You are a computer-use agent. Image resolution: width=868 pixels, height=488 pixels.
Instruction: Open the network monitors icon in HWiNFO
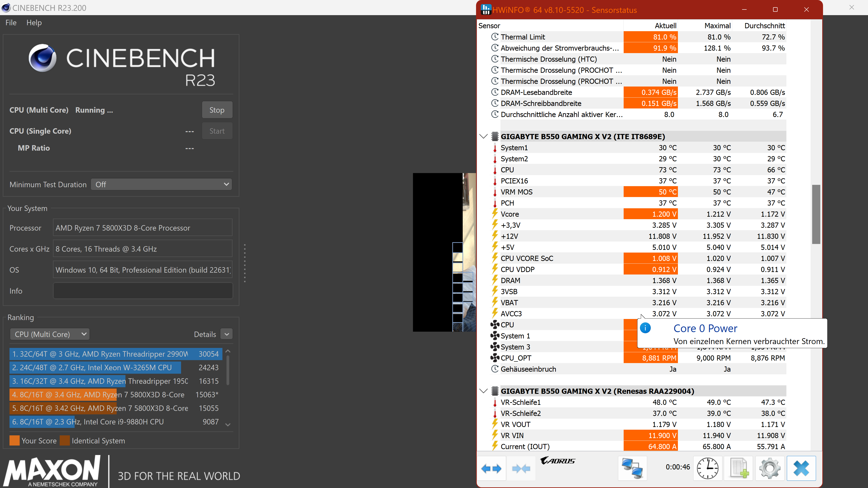632,468
